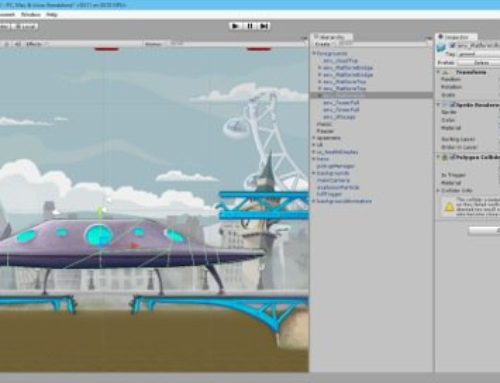Select mainCamera in the Hierarchy
Screen dimensions: 500x383
pos(333,180)
